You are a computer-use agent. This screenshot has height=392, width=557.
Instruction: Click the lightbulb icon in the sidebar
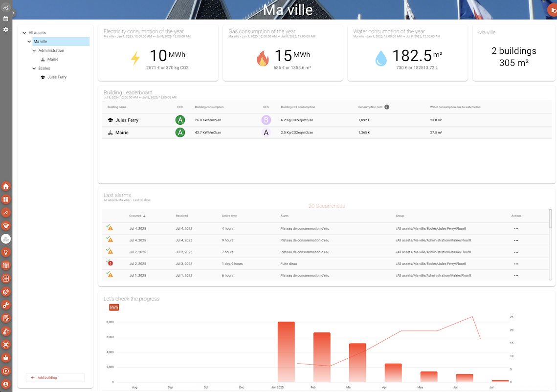[x=6, y=252]
